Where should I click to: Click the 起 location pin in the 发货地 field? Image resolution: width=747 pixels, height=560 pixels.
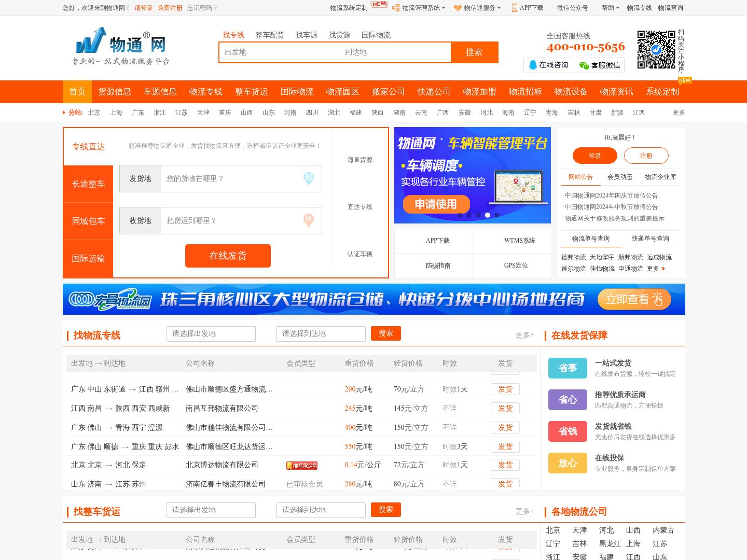tap(309, 178)
